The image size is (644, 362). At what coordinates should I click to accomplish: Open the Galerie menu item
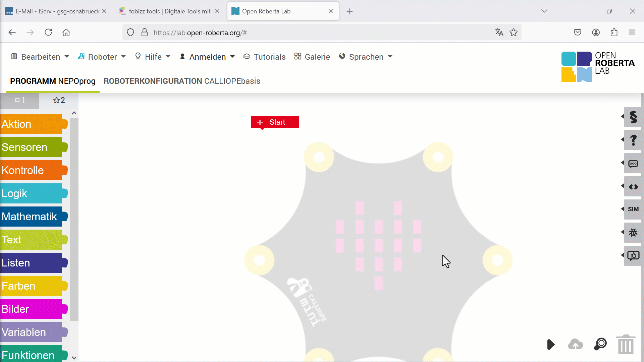point(312,57)
